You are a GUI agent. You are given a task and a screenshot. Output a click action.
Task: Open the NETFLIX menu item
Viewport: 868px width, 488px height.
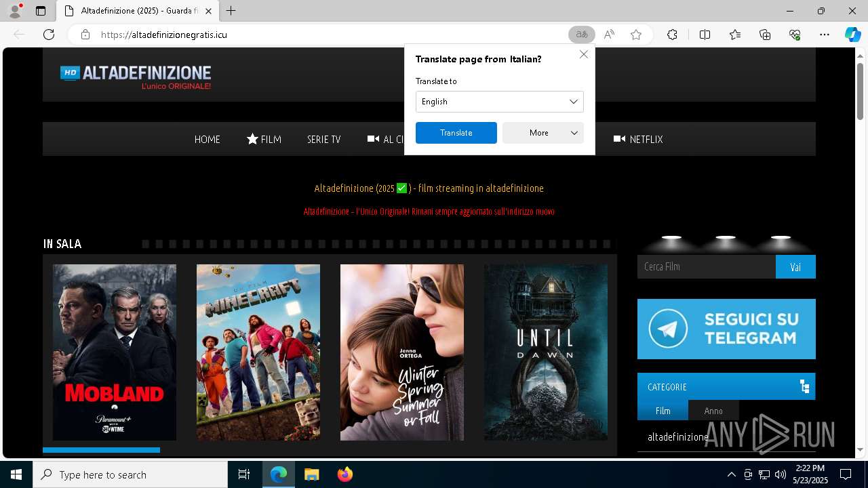638,139
